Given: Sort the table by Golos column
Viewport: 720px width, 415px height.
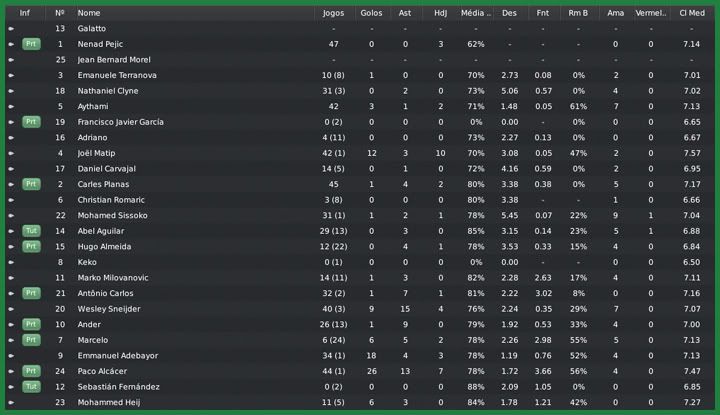Looking at the screenshot, I should click(x=371, y=13).
